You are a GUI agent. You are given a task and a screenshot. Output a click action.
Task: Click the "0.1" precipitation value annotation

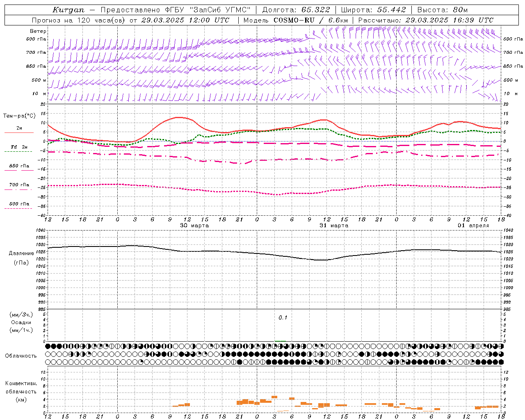[x=283, y=318]
